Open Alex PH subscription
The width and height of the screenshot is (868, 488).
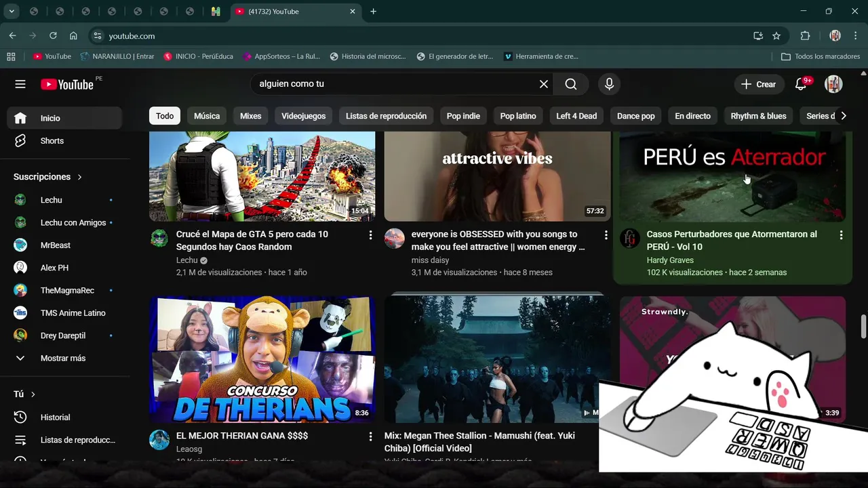(x=64, y=268)
